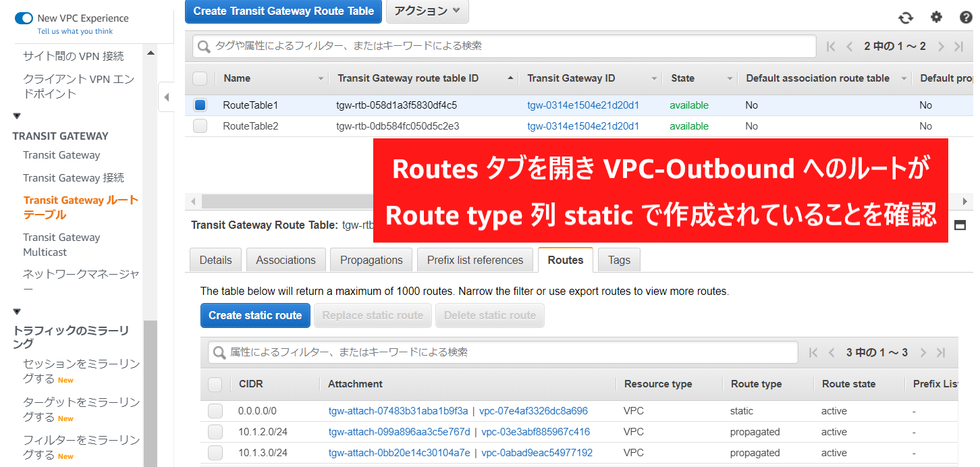Open the アクション dropdown menu
The image size is (980, 467).
(x=427, y=11)
